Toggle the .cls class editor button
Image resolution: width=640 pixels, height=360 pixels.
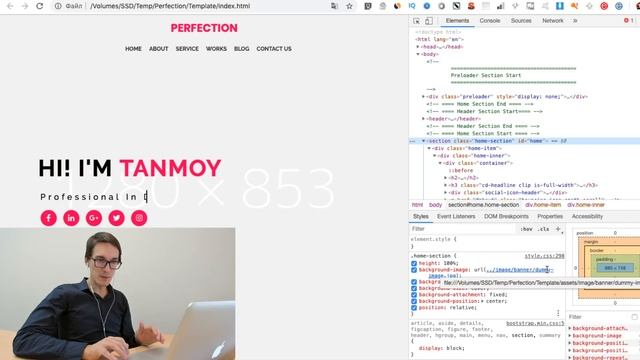[543, 229]
